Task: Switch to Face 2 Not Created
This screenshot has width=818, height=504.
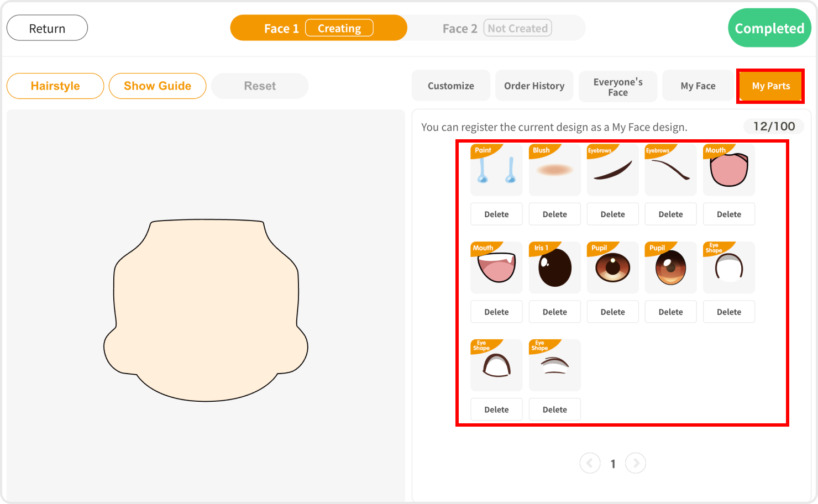Action: [x=496, y=28]
